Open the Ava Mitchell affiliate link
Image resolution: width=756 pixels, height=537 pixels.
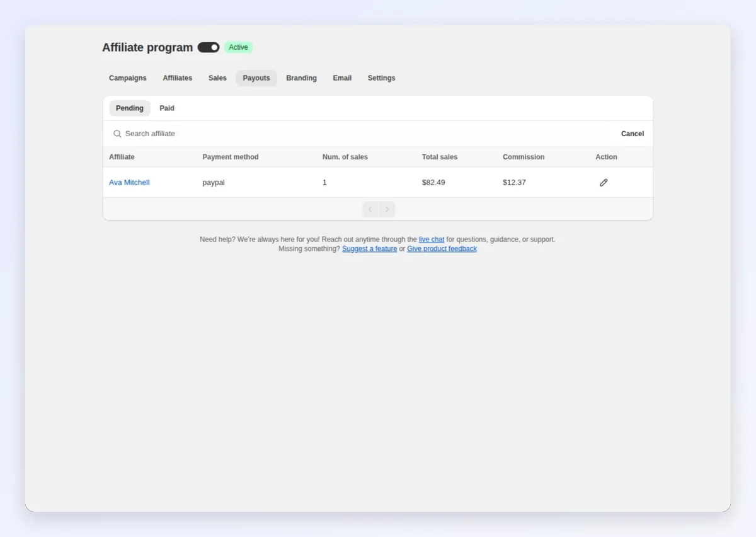click(x=129, y=182)
